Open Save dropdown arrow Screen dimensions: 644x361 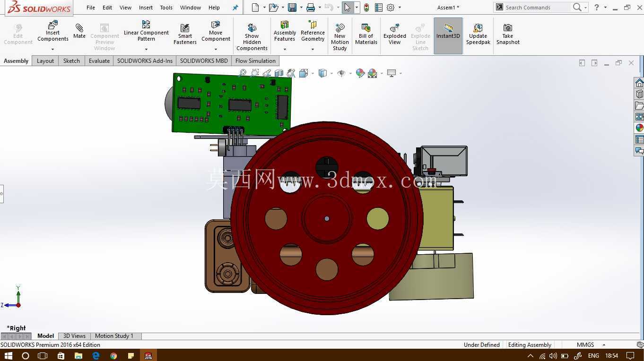click(301, 8)
